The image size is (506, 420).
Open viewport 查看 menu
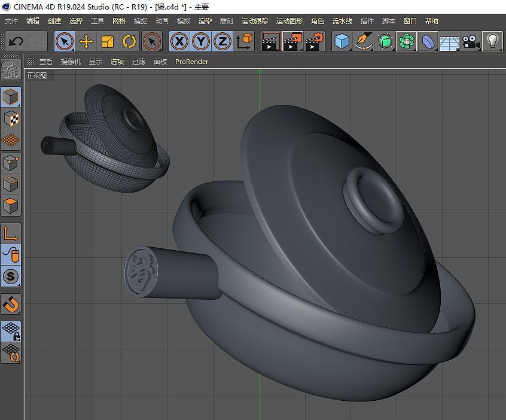(x=46, y=62)
